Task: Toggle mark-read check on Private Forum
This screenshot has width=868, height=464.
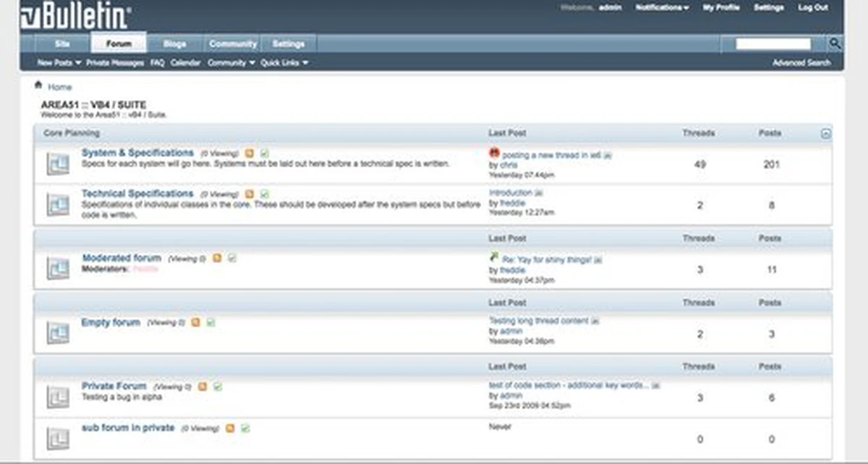Action: point(218,387)
